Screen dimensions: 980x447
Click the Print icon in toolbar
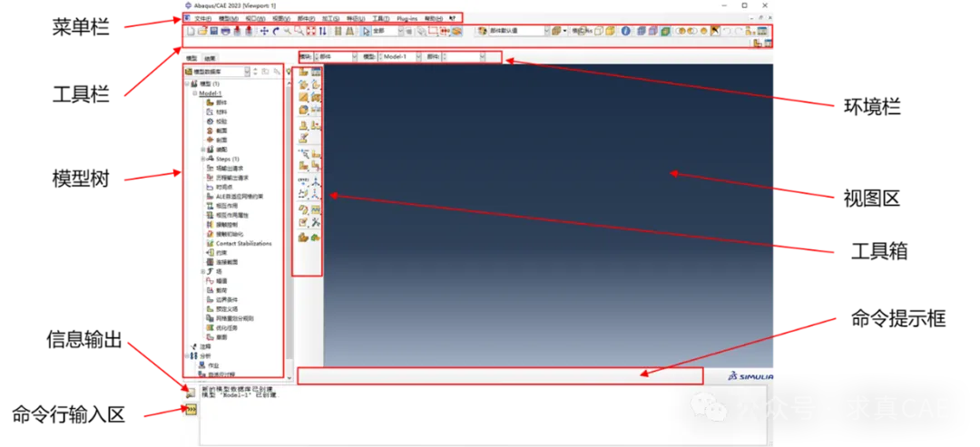click(226, 31)
